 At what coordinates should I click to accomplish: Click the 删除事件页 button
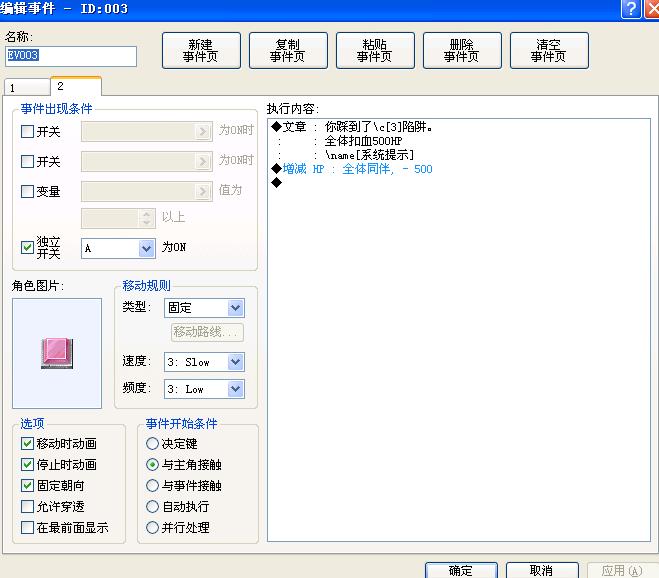462,50
